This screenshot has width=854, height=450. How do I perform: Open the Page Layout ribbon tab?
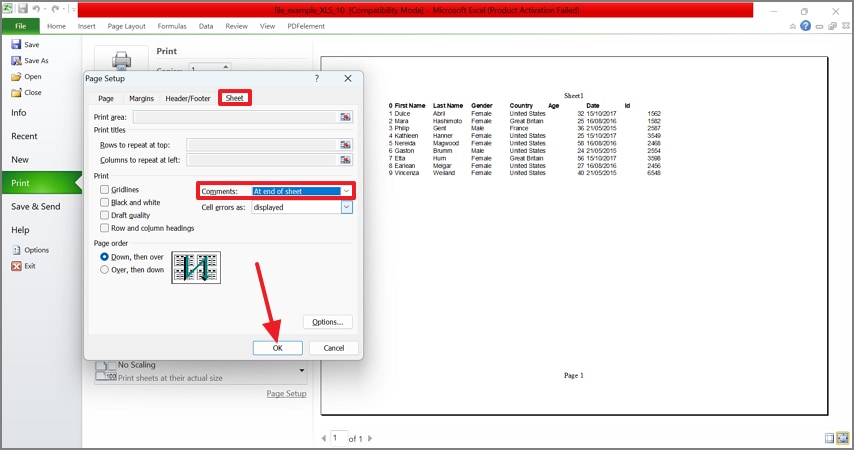[126, 26]
